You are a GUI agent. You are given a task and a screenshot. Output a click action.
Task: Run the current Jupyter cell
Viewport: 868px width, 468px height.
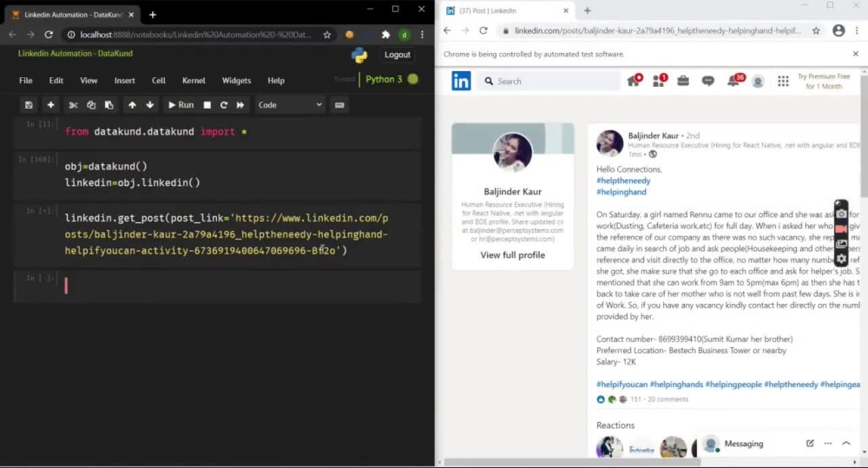coord(181,105)
